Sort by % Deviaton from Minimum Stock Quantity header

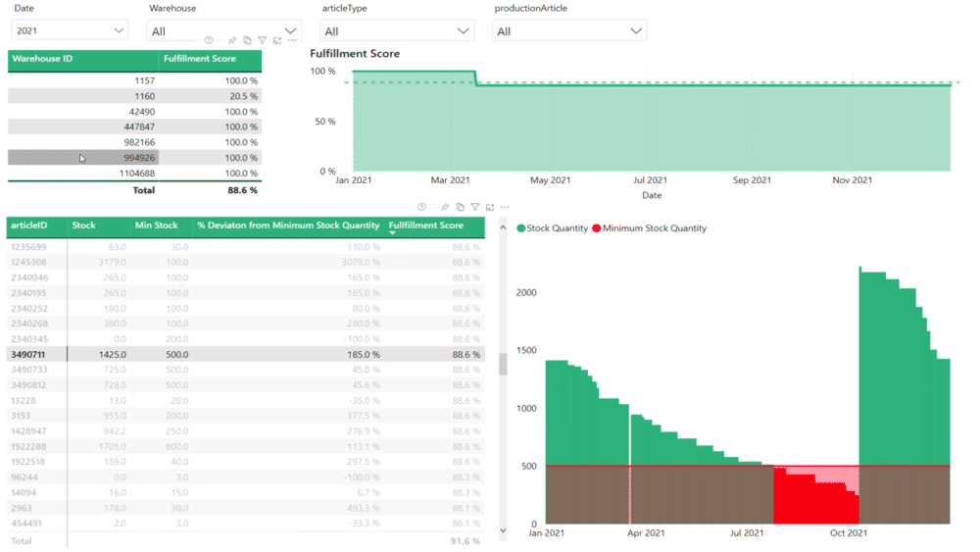click(x=288, y=226)
